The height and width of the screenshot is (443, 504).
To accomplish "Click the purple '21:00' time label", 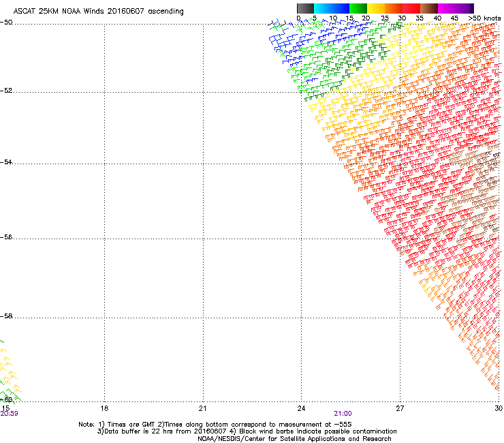I will pyautogui.click(x=343, y=414).
